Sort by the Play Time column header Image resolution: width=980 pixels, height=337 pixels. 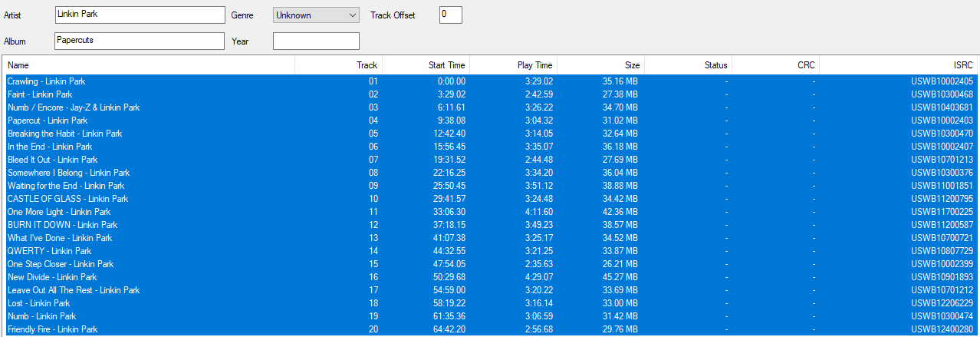(x=513, y=65)
